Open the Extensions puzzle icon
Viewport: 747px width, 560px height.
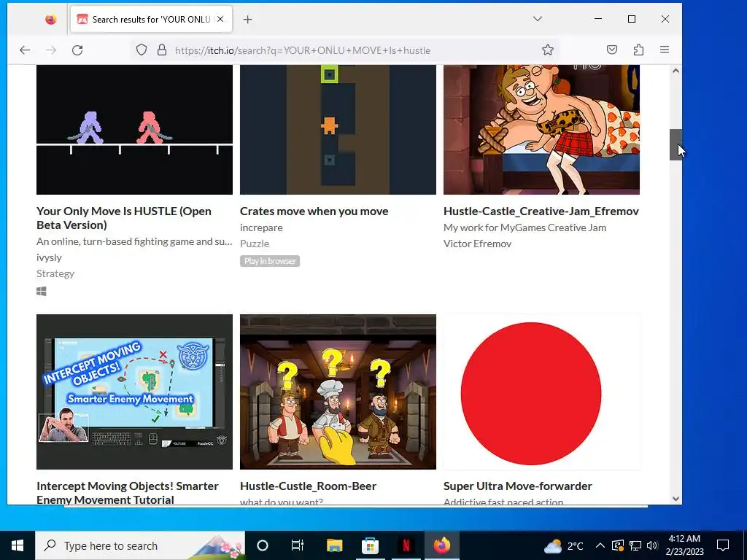click(x=638, y=50)
